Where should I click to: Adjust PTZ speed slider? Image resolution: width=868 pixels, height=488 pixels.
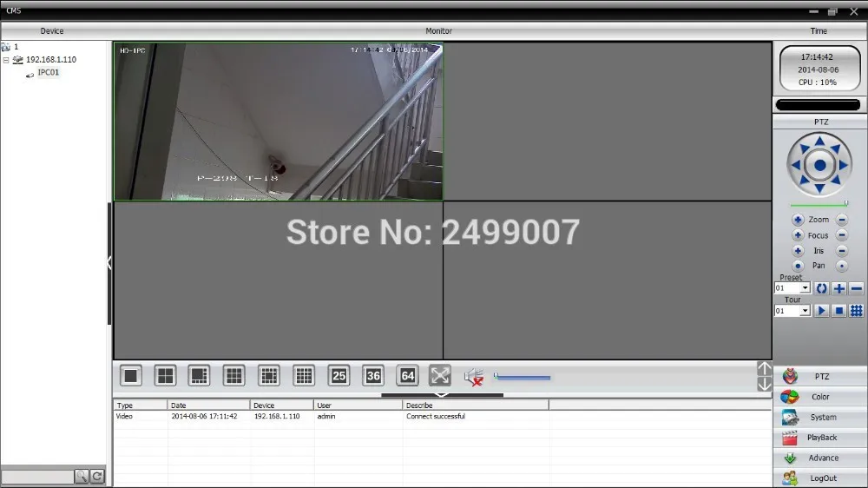click(819, 204)
